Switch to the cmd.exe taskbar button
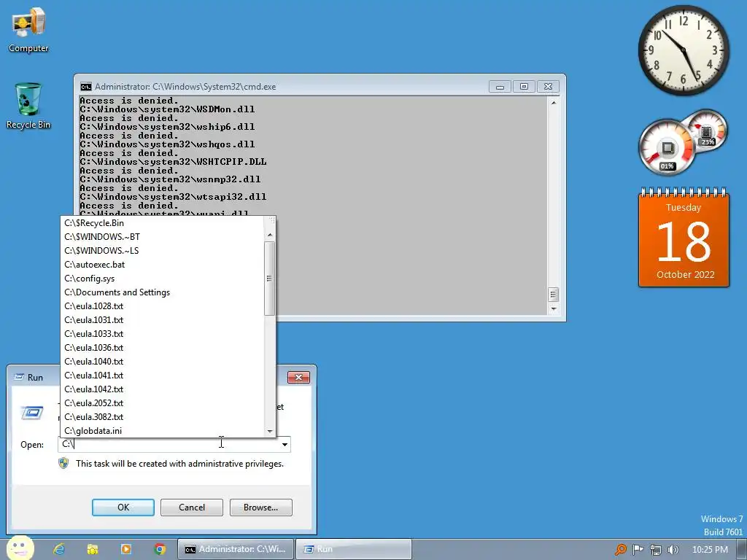The image size is (747, 560). click(236, 549)
